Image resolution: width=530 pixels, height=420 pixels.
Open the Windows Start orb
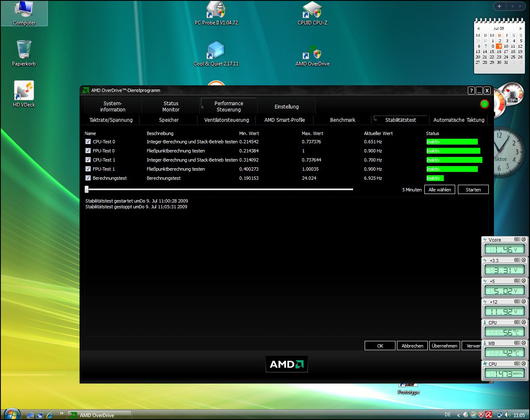pyautogui.click(x=12, y=414)
